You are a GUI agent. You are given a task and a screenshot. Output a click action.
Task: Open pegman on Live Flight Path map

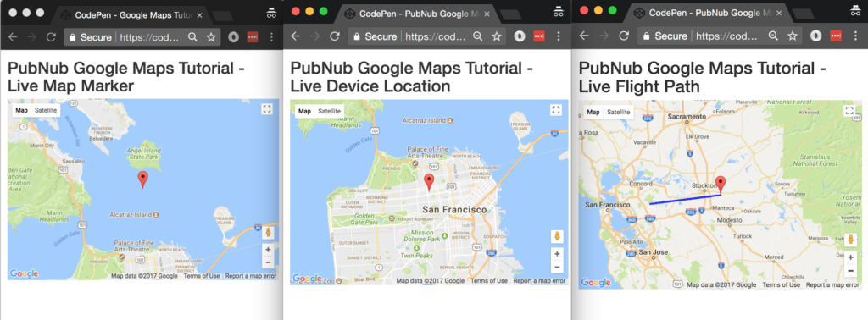[851, 240]
